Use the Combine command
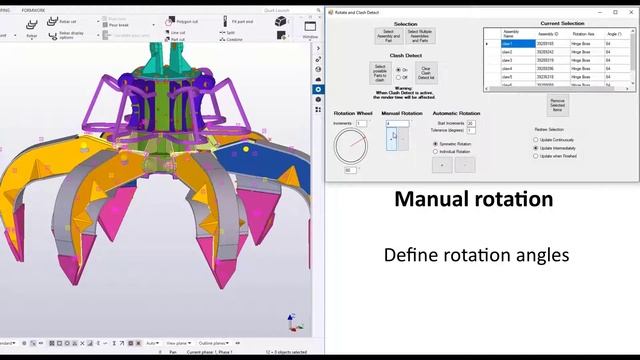The width and height of the screenshot is (640, 360). tap(231, 39)
